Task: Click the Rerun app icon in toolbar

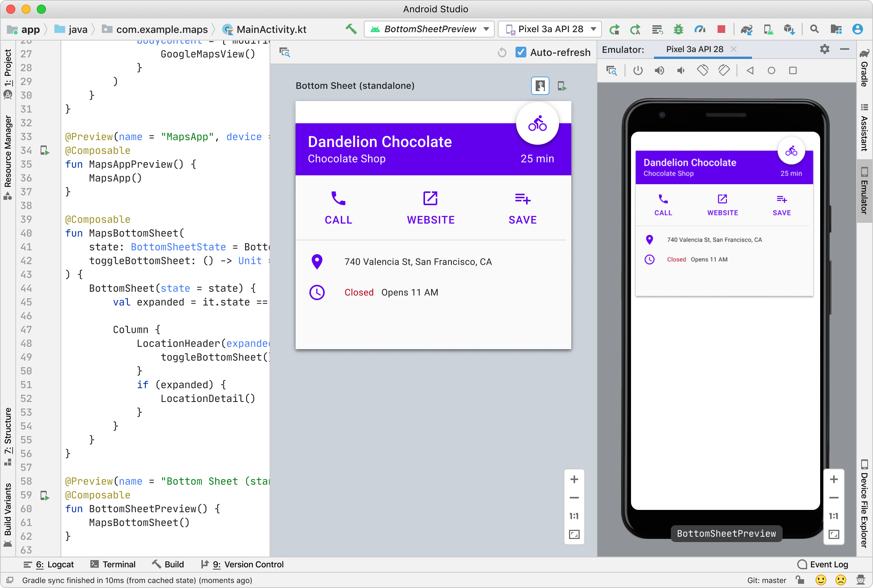Action: pos(615,29)
